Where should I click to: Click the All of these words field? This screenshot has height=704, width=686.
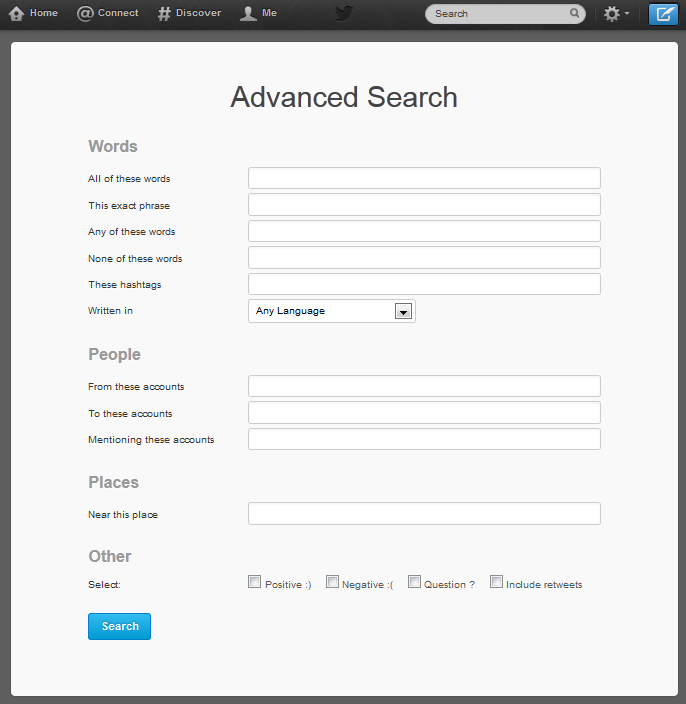(x=424, y=178)
